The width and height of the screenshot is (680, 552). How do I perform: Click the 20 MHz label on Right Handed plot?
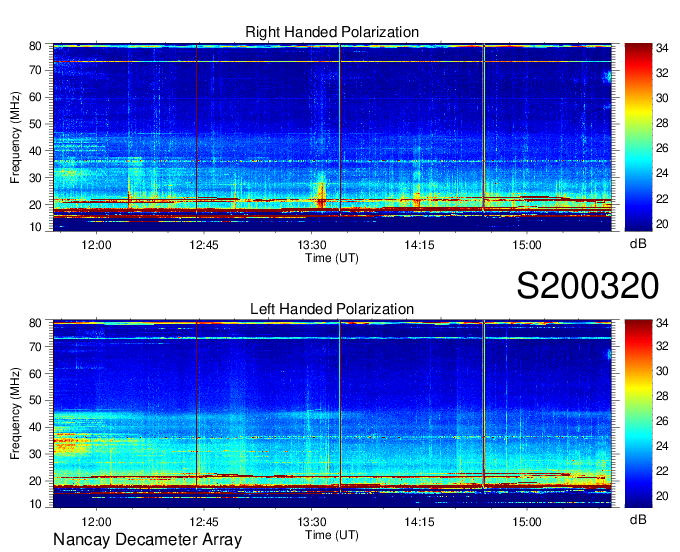(x=35, y=205)
